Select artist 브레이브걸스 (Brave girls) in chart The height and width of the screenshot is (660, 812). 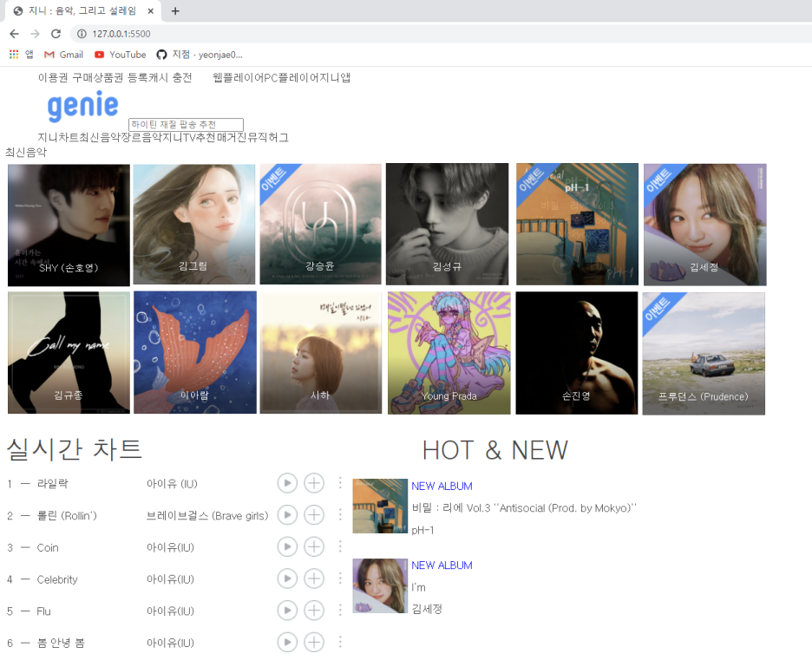coord(207,515)
